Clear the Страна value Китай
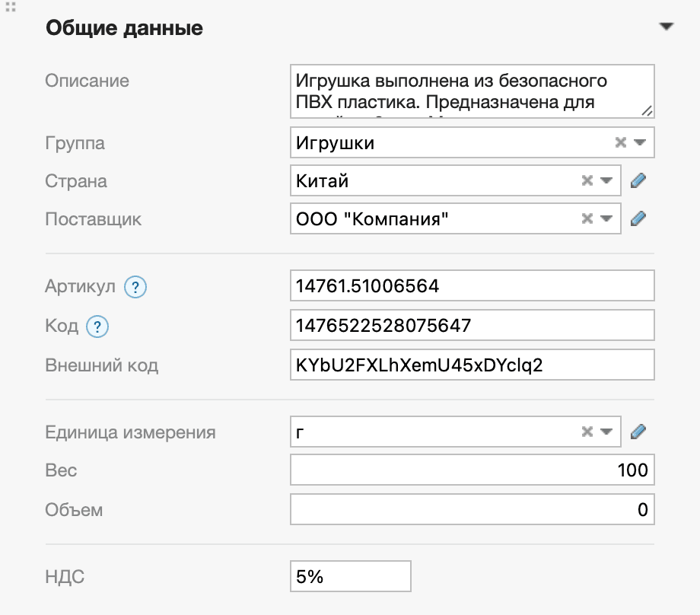This screenshot has width=700, height=615. [586, 180]
